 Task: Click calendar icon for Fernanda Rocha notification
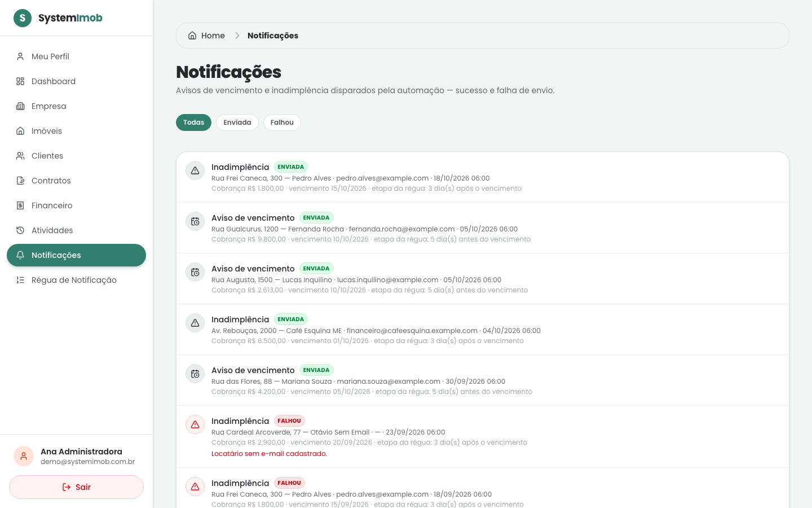pyautogui.click(x=195, y=221)
